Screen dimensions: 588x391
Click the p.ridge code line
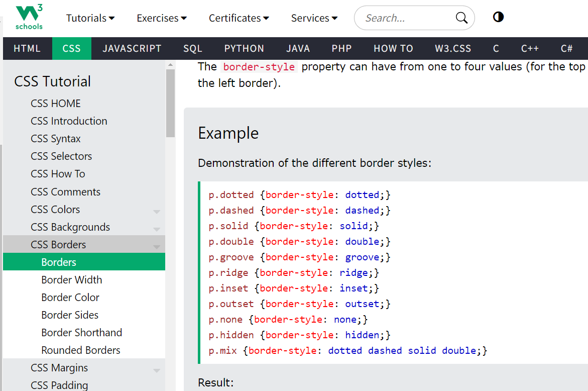coord(294,273)
